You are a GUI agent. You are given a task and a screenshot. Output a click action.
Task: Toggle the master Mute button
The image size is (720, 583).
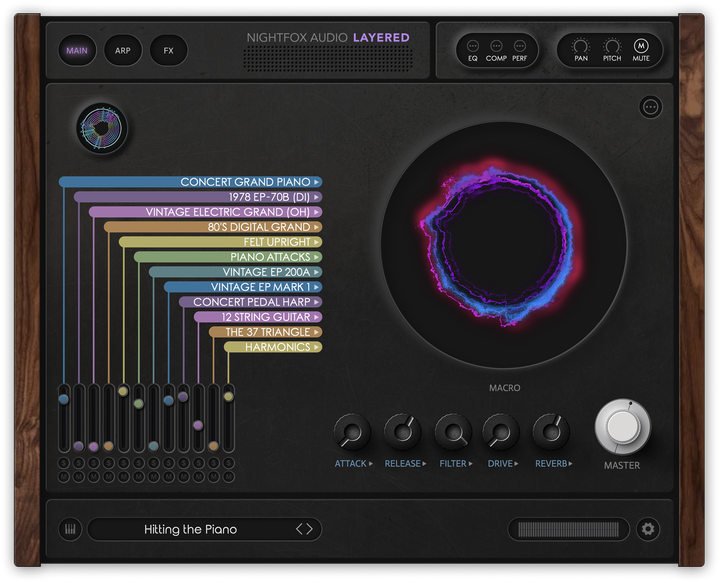pos(641,46)
